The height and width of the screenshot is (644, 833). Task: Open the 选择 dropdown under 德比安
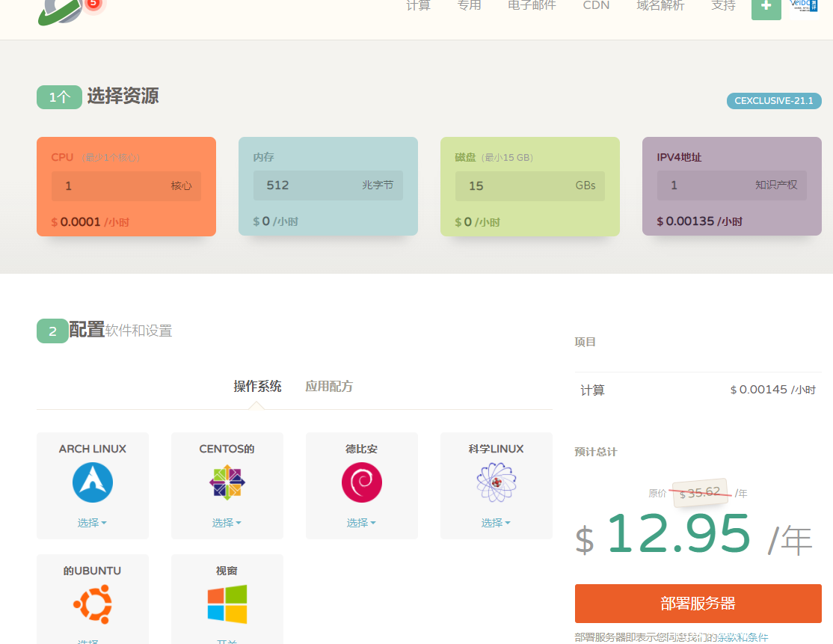click(361, 522)
